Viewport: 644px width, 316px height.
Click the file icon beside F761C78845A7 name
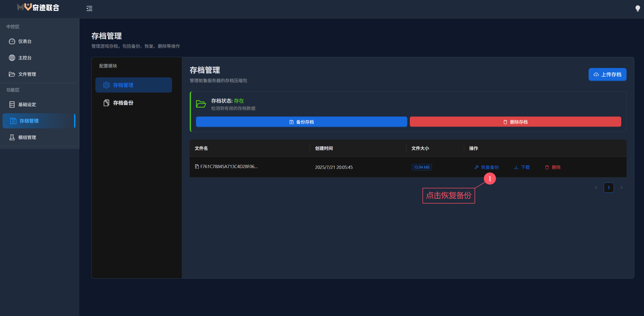coord(197,167)
